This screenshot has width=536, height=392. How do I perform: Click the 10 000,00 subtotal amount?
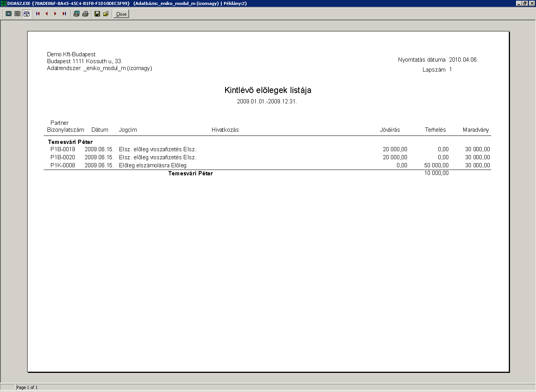tap(436, 173)
